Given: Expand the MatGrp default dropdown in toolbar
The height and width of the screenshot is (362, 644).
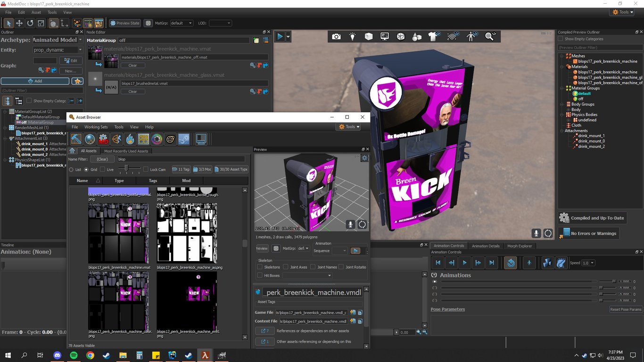Looking at the screenshot, I should (181, 23).
